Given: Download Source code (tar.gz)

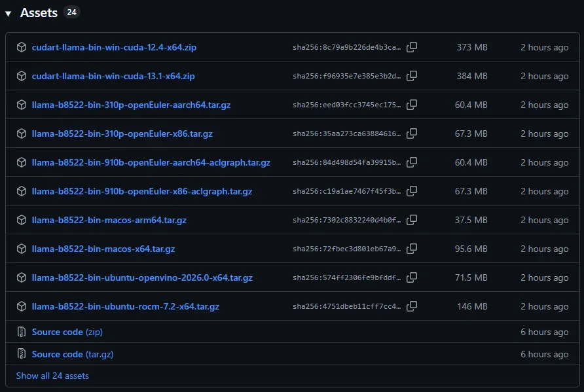Looking at the screenshot, I should click(71, 354).
